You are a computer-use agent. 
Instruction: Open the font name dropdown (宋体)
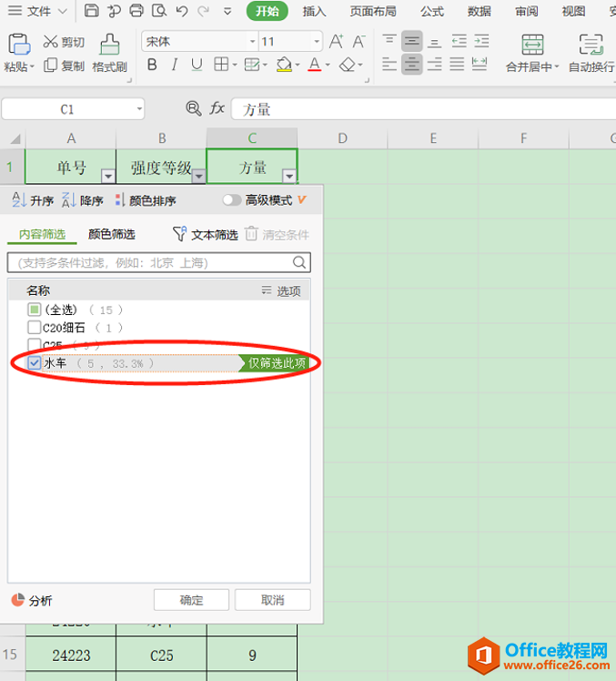coord(252,42)
